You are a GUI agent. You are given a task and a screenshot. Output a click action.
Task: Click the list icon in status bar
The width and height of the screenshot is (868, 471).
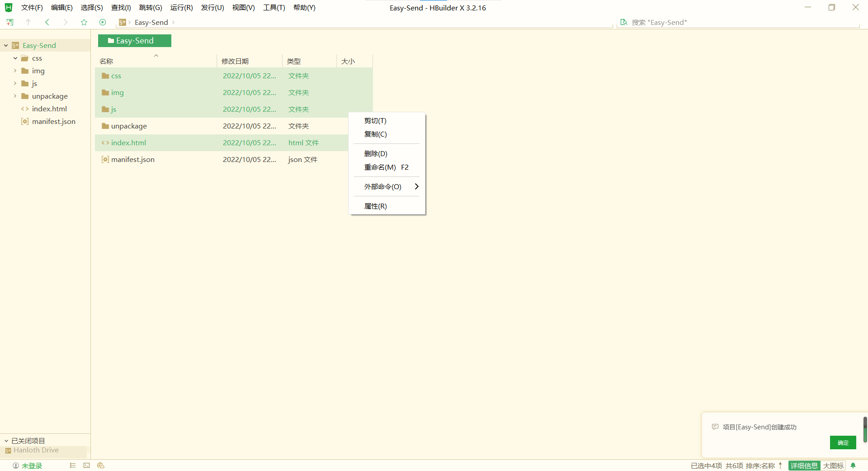click(73, 466)
